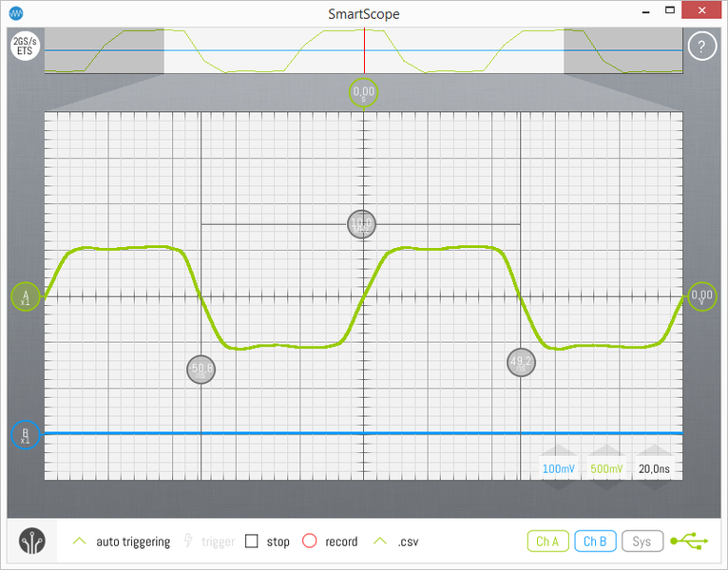Switch to the Ch B tab
728x570 pixels.
(595, 541)
